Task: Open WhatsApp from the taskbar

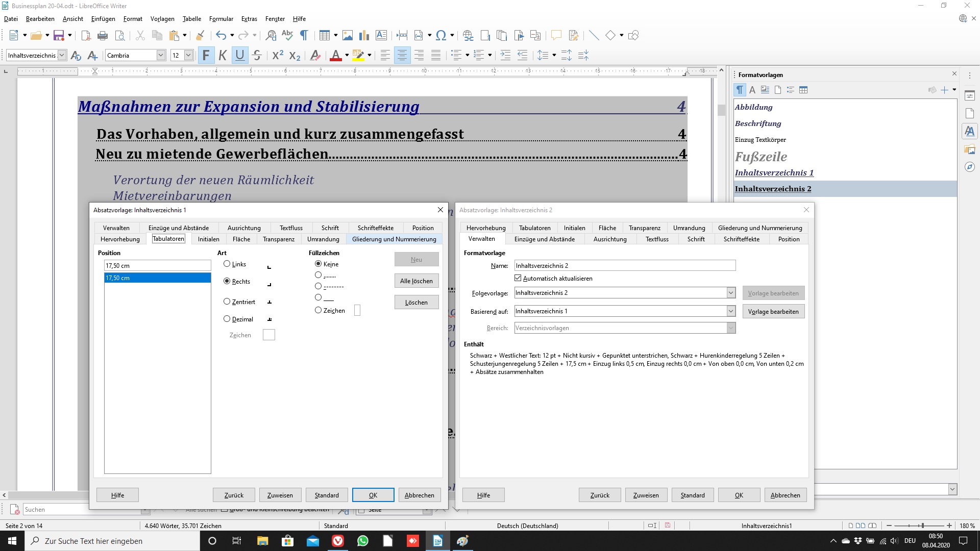Action: 363,541
